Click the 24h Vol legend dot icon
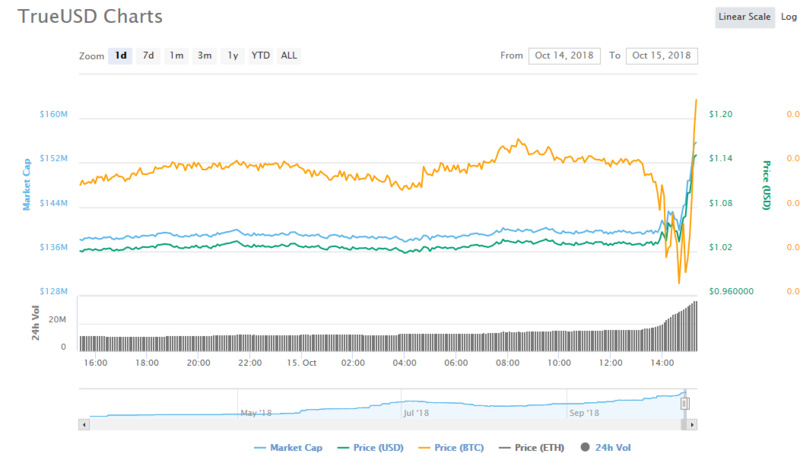Viewport: 800px width, 460px height. [585, 447]
